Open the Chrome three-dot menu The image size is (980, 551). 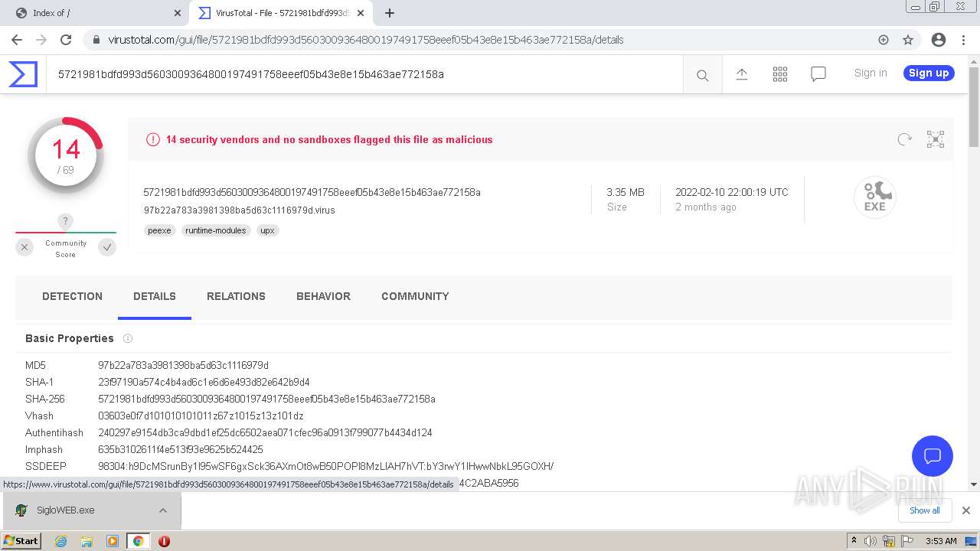pyautogui.click(x=963, y=40)
